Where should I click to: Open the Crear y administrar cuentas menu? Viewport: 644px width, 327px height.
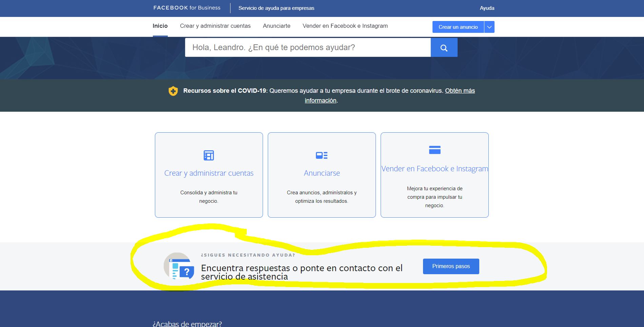215,26
